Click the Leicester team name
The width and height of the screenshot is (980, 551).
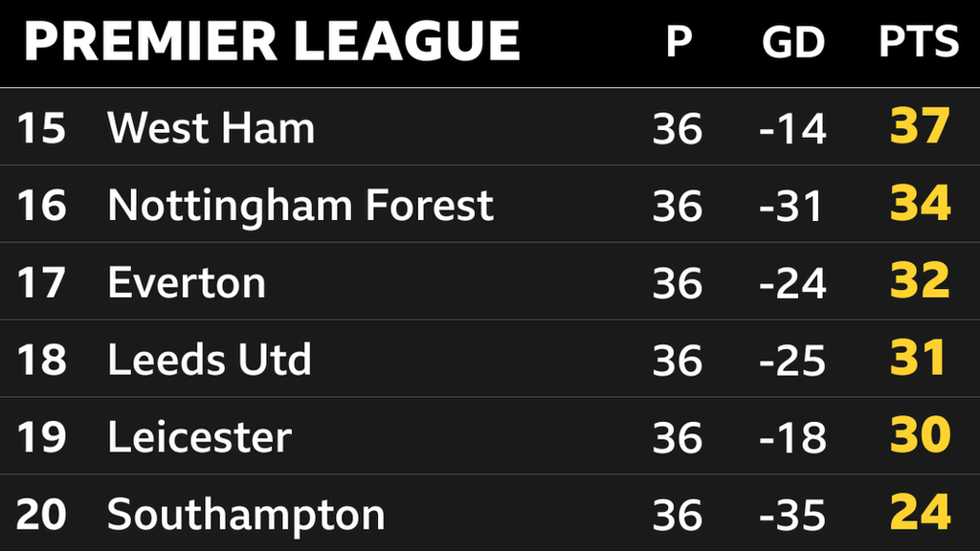click(x=199, y=438)
